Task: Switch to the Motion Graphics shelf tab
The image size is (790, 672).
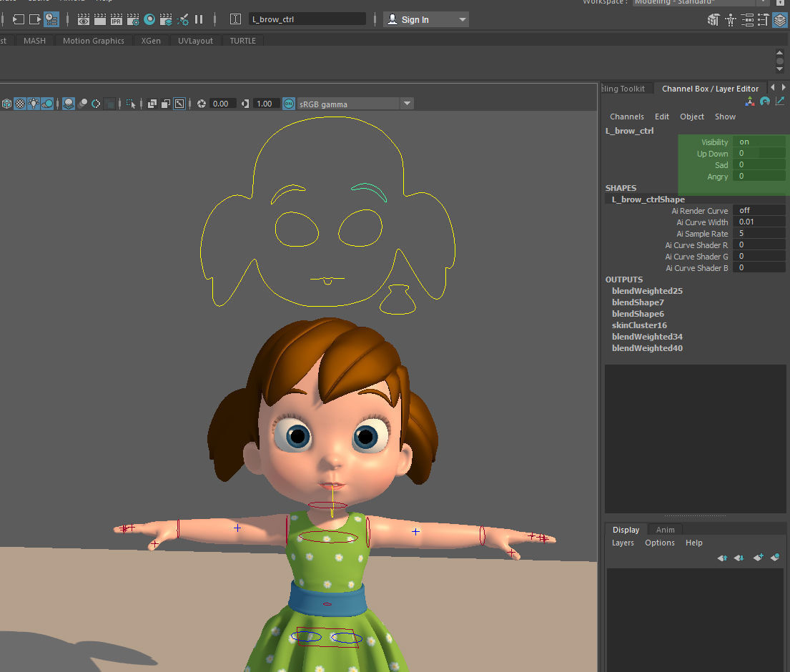Action: [93, 41]
